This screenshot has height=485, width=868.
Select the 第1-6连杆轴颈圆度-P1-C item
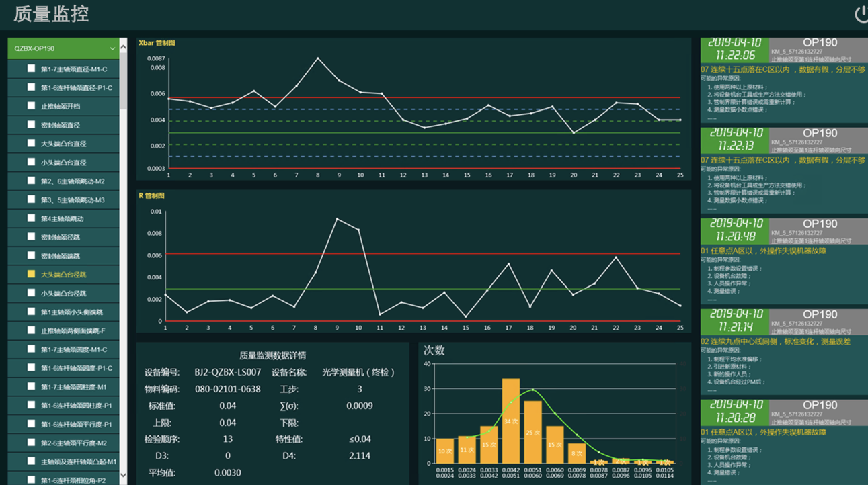(76, 368)
